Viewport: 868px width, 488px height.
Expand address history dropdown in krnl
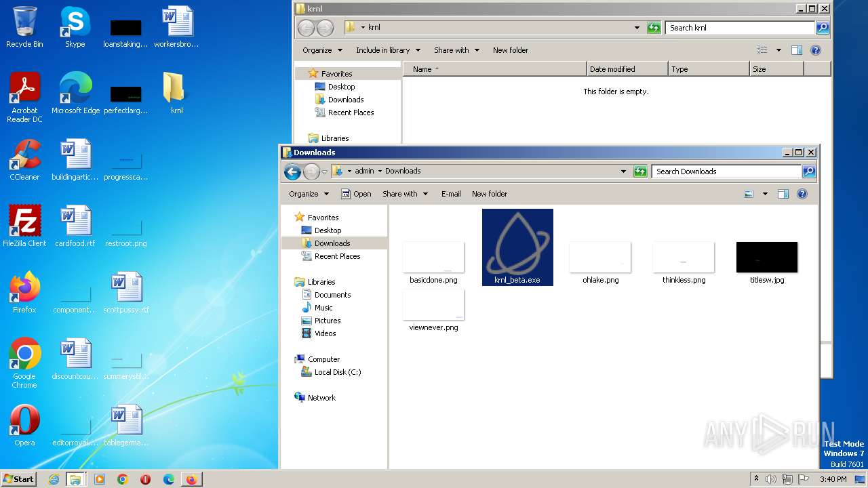[637, 28]
